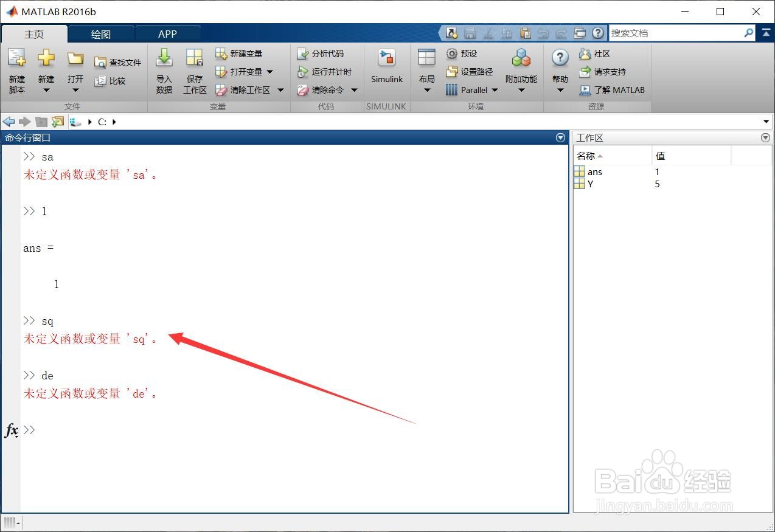This screenshot has height=532, width=775.
Task: Click the yellow plus 新建 icon
Action: click(x=46, y=58)
